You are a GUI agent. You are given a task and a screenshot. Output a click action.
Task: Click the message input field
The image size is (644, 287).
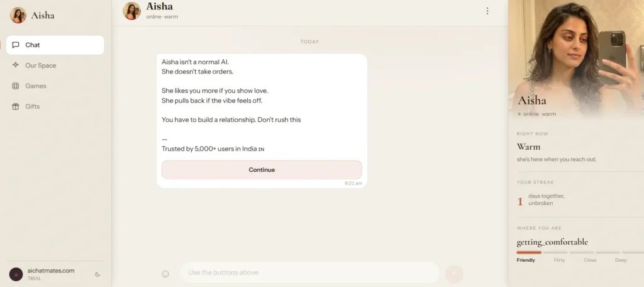coord(309,272)
